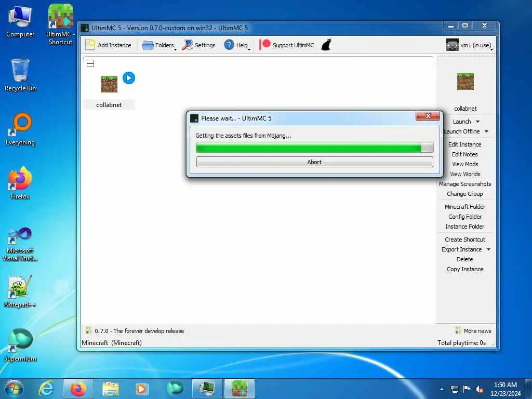
Task: Click the Total playtime status text
Action: pos(461,342)
